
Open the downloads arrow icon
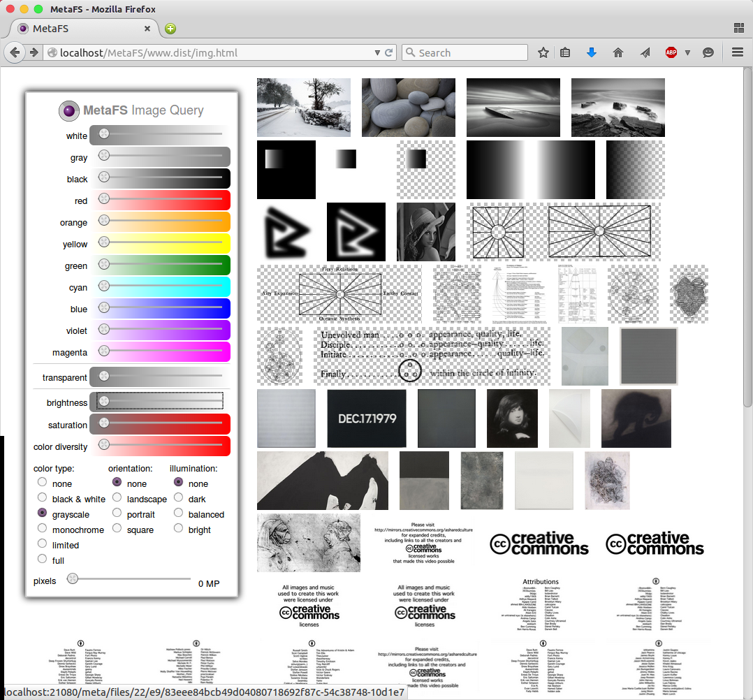(592, 52)
